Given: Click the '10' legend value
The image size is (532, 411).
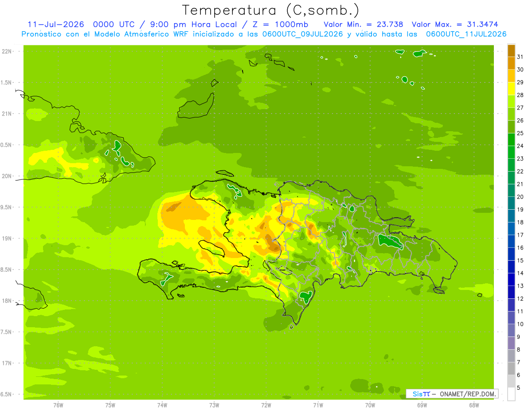Looking at the screenshot, I should click(520, 324).
